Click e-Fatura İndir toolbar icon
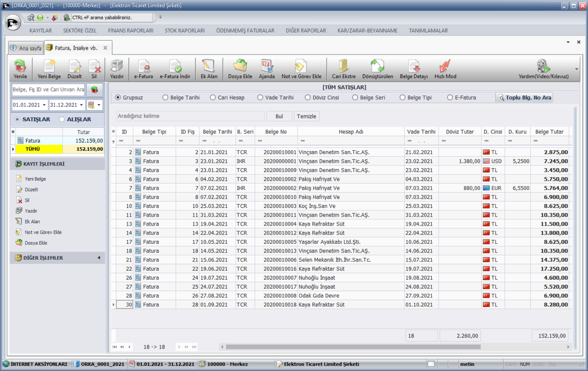The width and height of the screenshot is (588, 371). [175, 69]
